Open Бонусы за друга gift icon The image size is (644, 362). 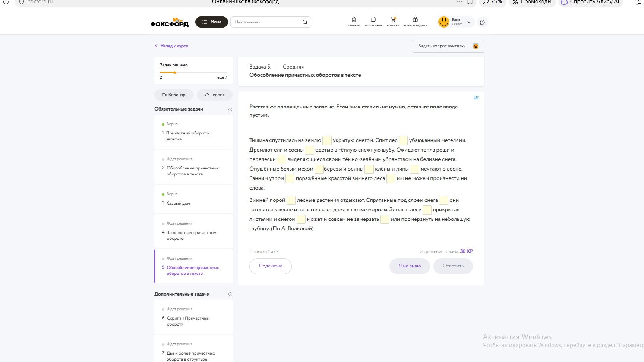click(415, 22)
